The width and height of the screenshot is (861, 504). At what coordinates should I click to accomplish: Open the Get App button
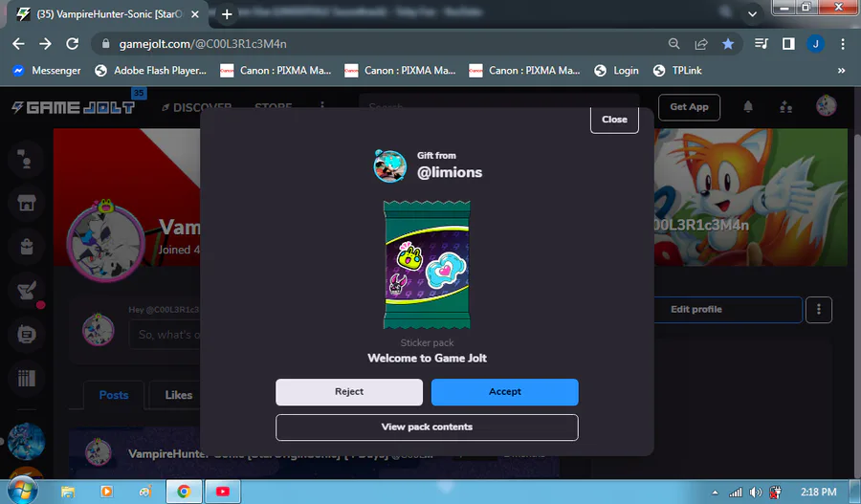tap(689, 107)
